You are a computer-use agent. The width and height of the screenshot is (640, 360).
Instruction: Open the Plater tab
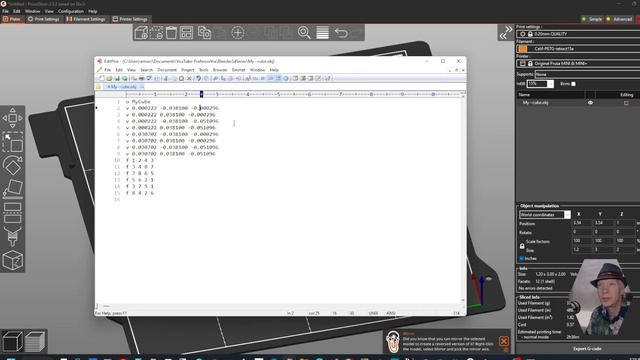12,19
